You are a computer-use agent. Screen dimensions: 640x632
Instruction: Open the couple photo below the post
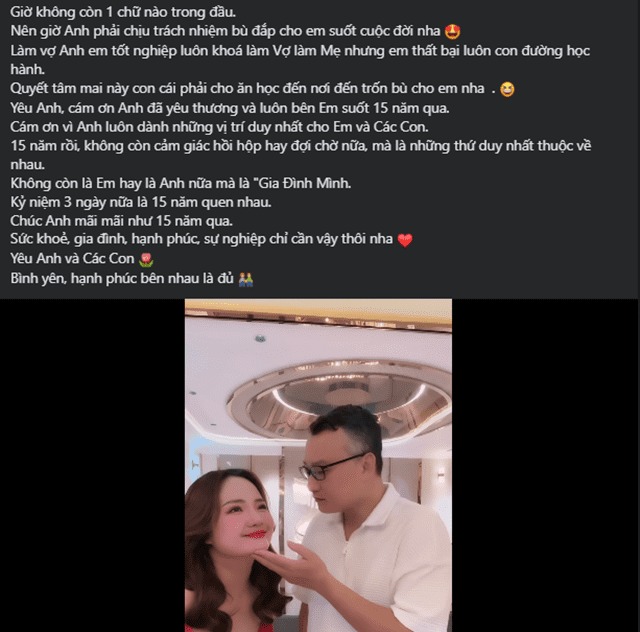click(x=318, y=465)
